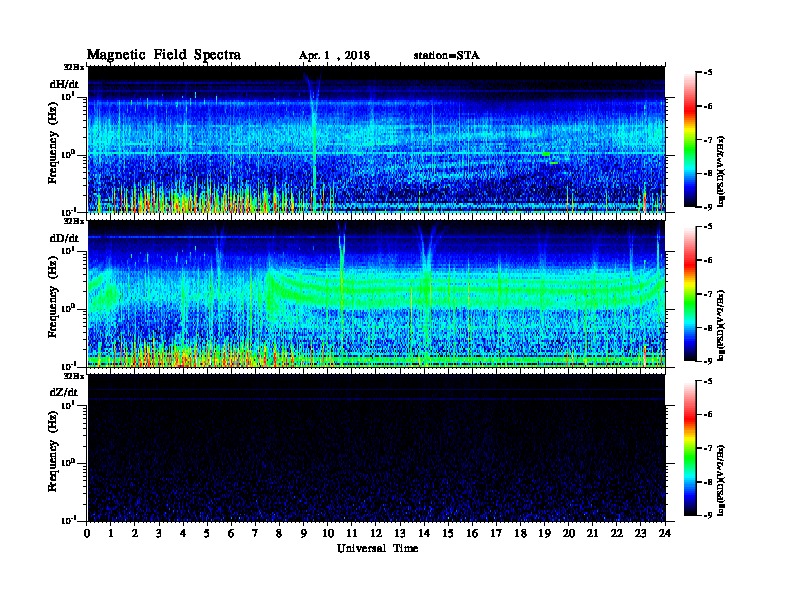Image resolution: width=792 pixels, height=612 pixels.
Task: Click hour tick label 7 on time axis
Action: tap(255, 533)
